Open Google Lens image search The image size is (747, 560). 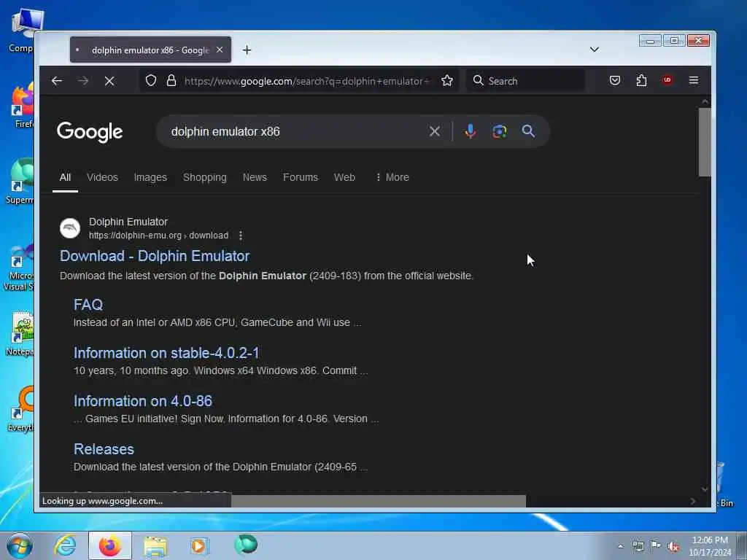(499, 131)
